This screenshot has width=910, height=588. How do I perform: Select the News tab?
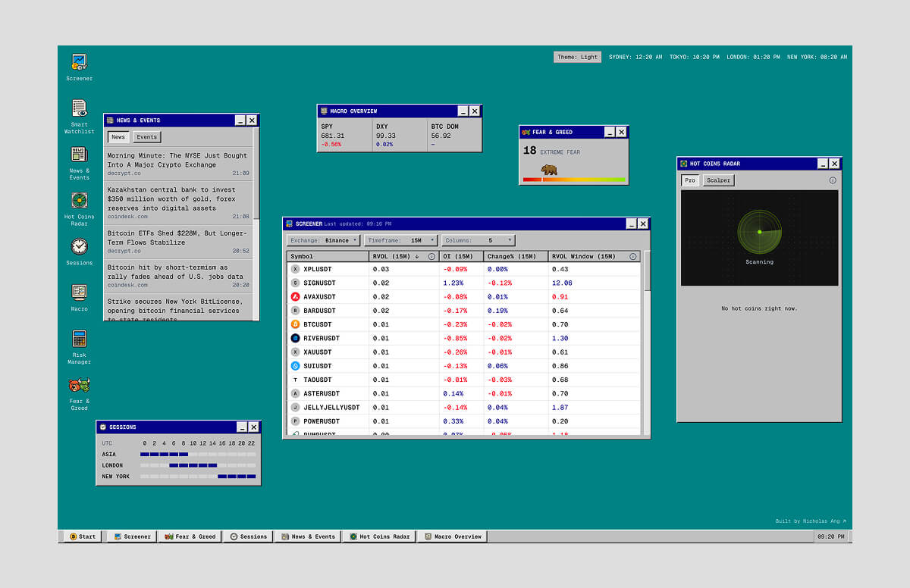[x=118, y=137]
